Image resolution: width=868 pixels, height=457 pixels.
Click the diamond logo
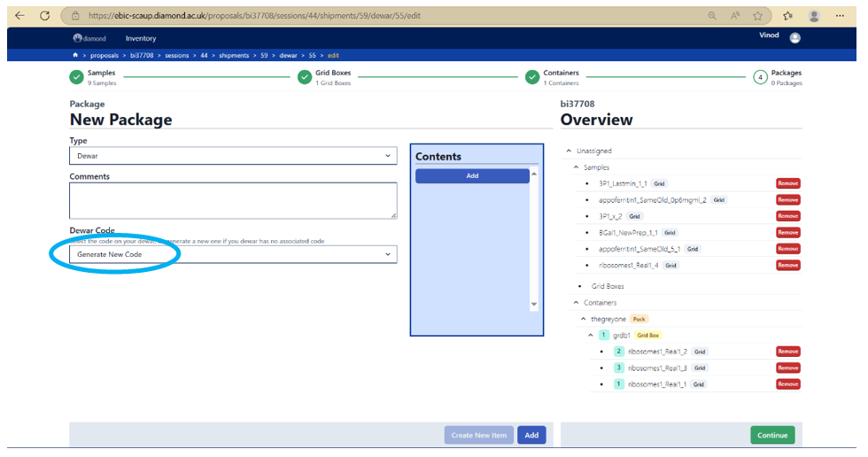[x=89, y=38]
